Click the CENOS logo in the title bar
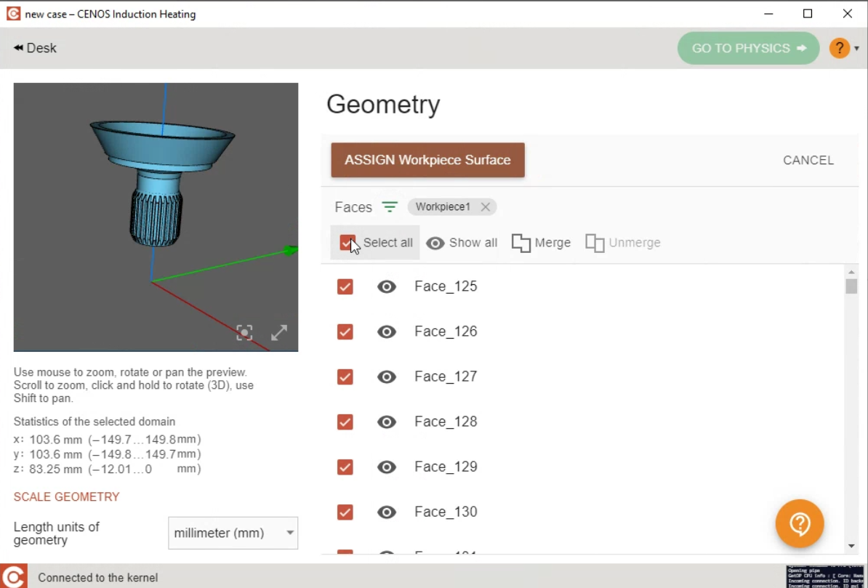The image size is (868, 588). 13,14
